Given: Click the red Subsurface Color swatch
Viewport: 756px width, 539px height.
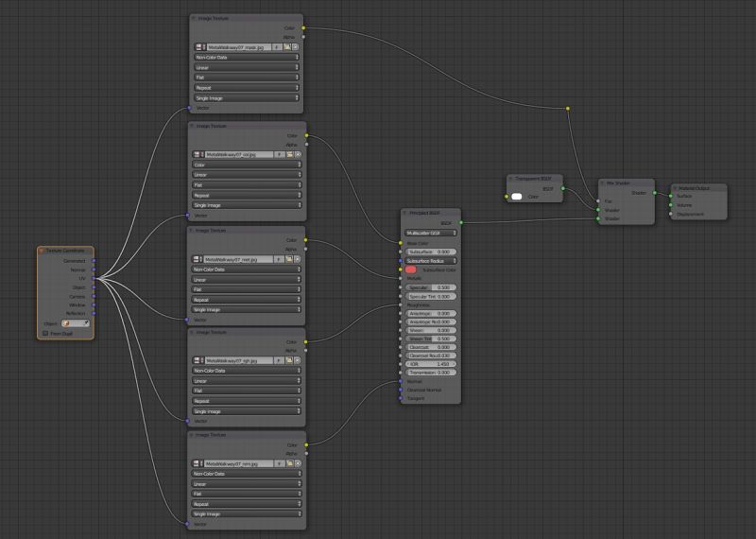Looking at the screenshot, I should tap(411, 269).
